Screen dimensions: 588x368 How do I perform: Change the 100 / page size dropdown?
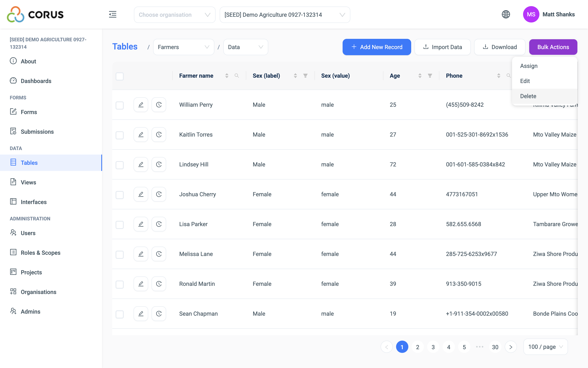(546, 347)
